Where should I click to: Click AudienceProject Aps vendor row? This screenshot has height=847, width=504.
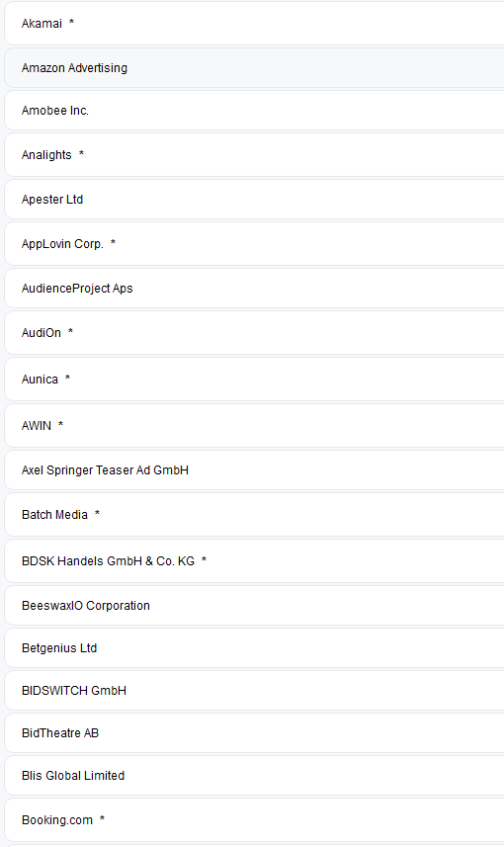pos(254,289)
